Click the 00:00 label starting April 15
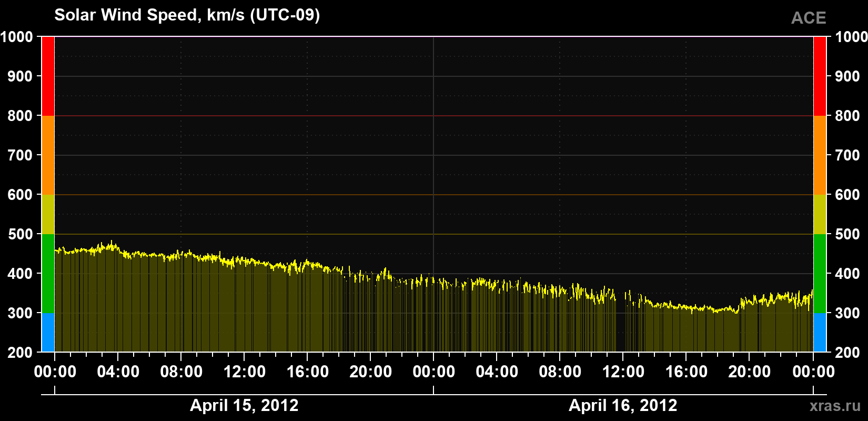Image resolution: width=868 pixels, height=421 pixels. 55,372
